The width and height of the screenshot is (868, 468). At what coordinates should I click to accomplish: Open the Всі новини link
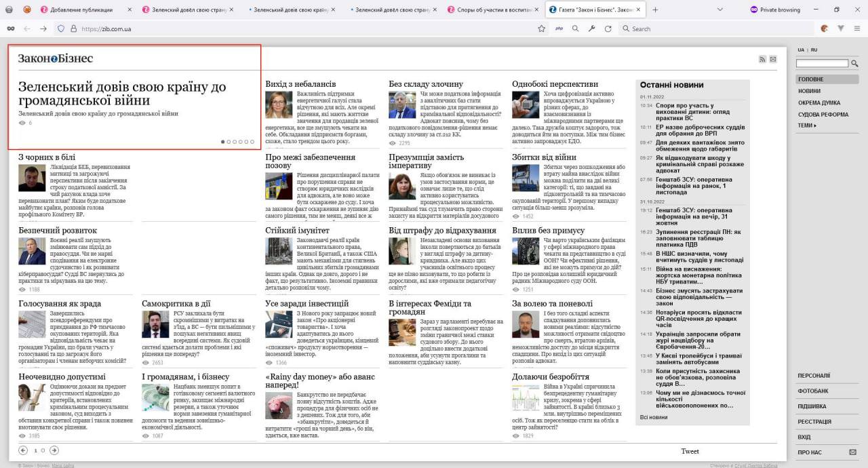click(x=654, y=417)
